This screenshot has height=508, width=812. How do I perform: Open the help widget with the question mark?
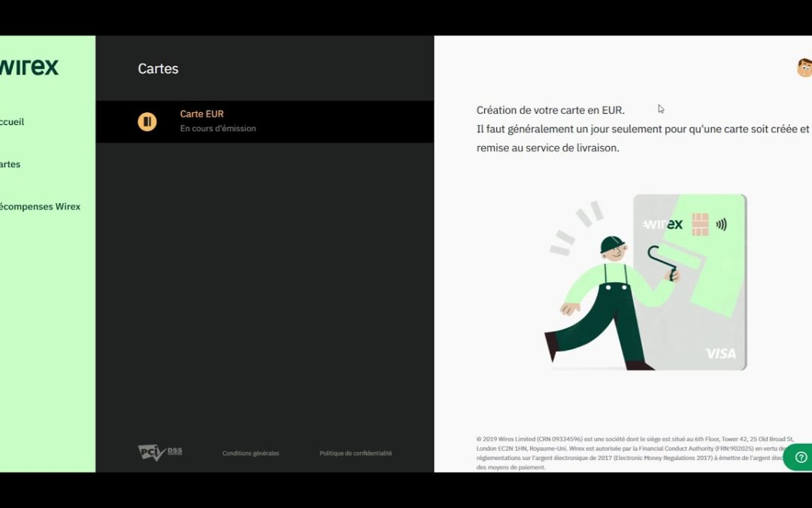pos(803,457)
